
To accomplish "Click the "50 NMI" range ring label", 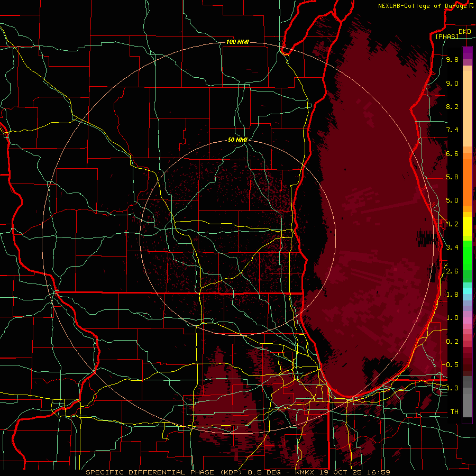I will point(237,140).
